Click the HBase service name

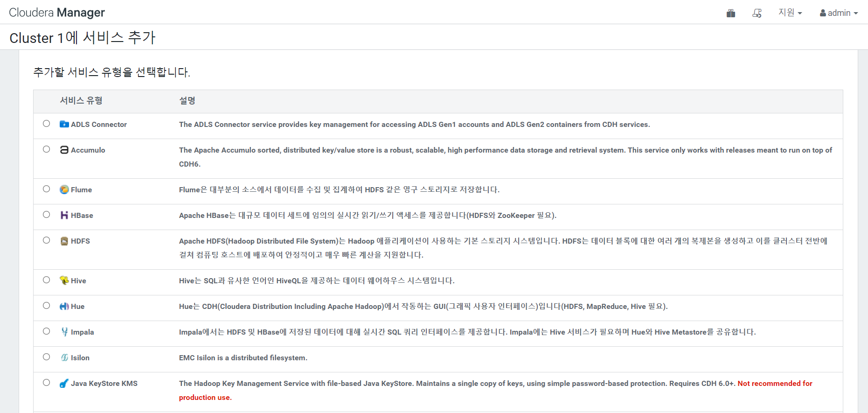[x=82, y=215]
